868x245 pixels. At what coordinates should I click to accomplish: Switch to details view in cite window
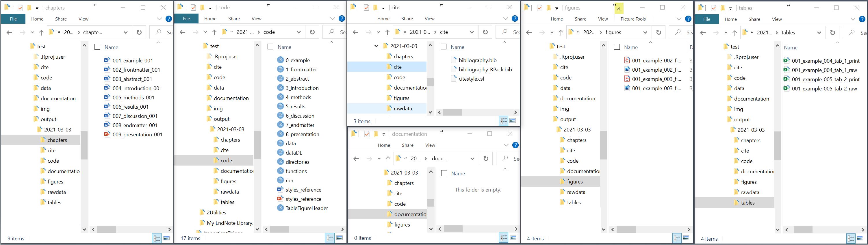(504, 121)
